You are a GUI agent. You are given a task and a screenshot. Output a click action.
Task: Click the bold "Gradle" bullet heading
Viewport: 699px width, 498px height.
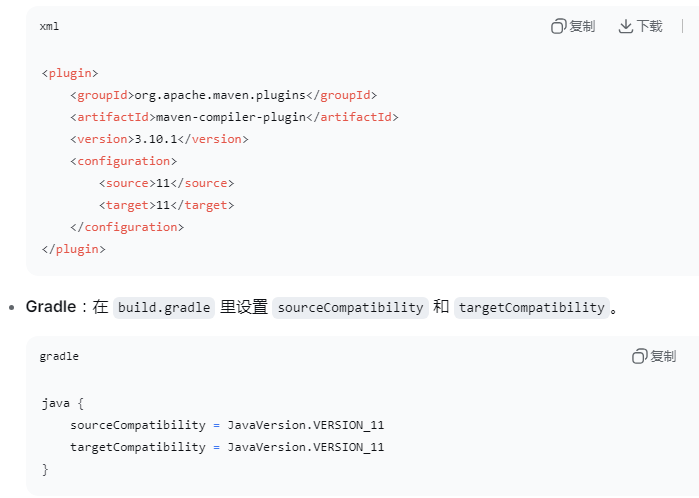click(51, 307)
